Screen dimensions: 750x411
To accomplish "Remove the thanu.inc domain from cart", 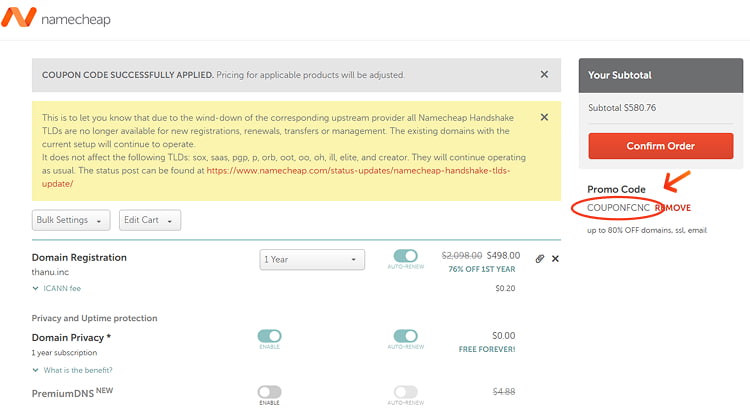I will point(555,259).
